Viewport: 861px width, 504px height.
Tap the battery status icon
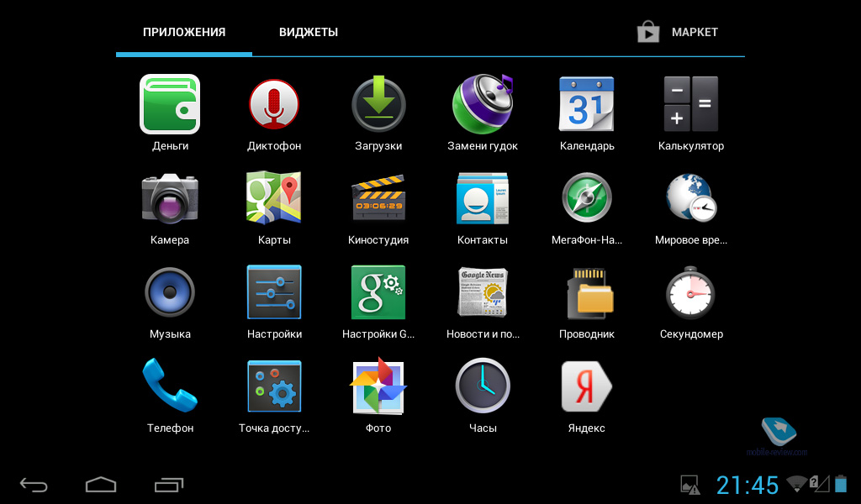click(841, 484)
